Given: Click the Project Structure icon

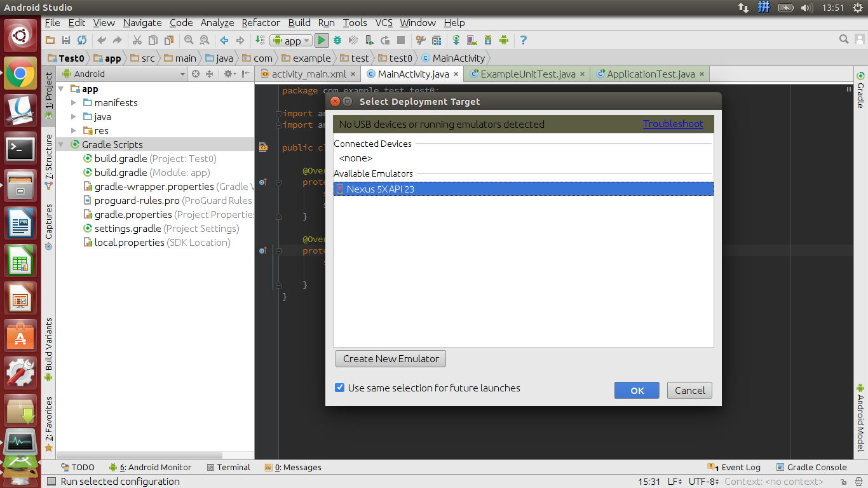Looking at the screenshot, I should coord(437,40).
